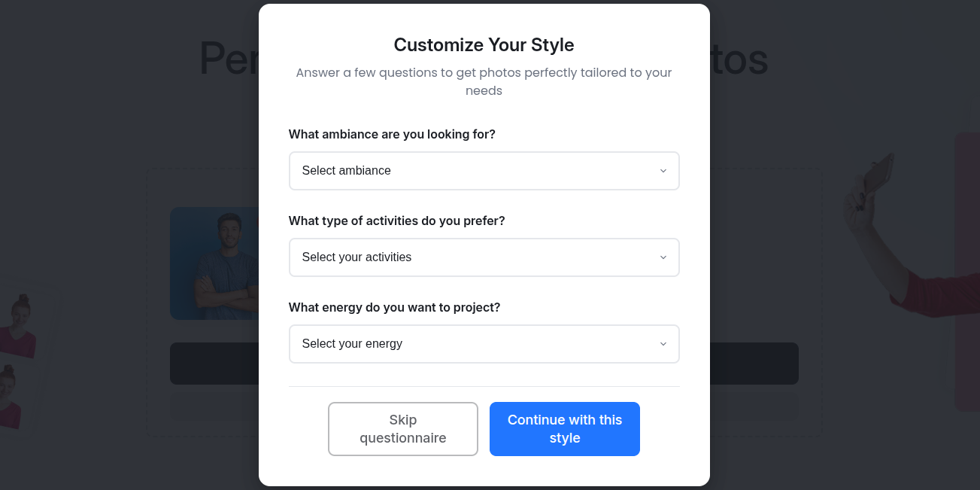The width and height of the screenshot is (980, 490).
Task: Click the energy dropdown chevron icon
Action: [663, 344]
